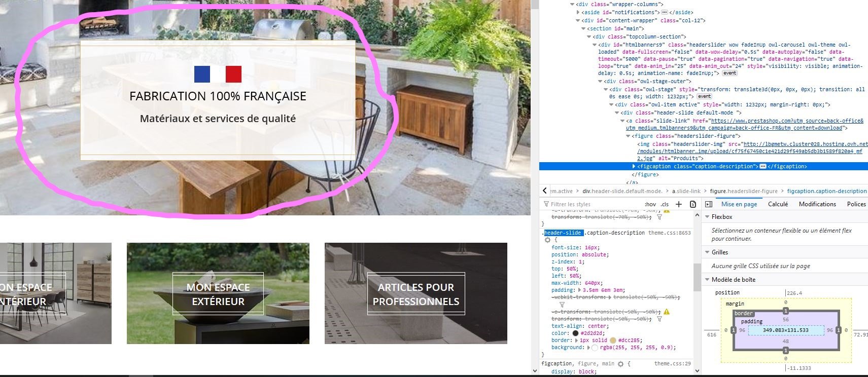Collapse div content-wrapper node
The image size is (868, 377).
578,20
